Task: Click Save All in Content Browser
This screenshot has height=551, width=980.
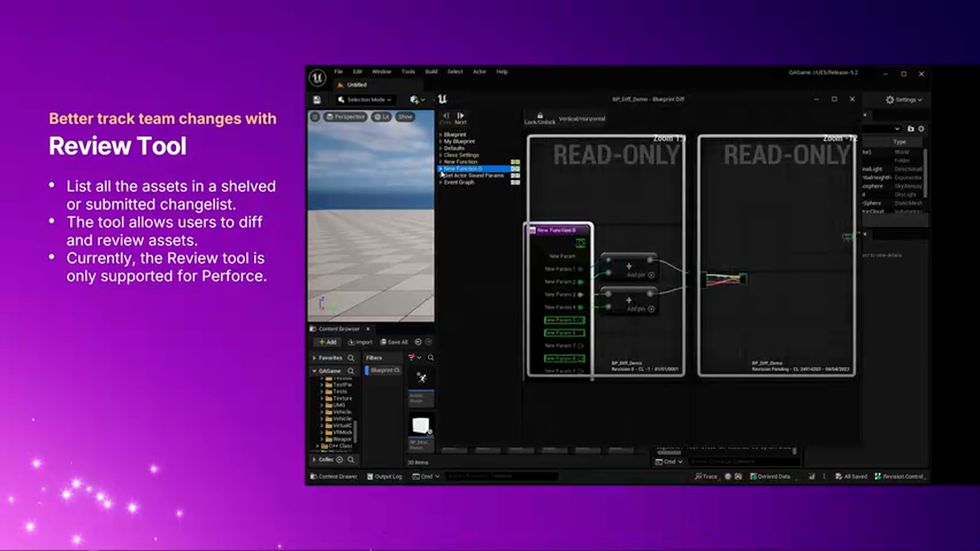Action: coord(394,342)
